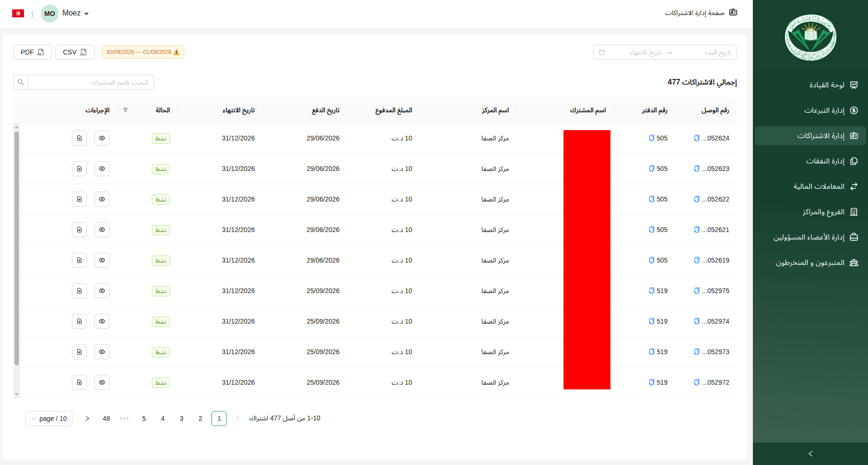Open المعاملات المالية menu item

tap(810, 186)
